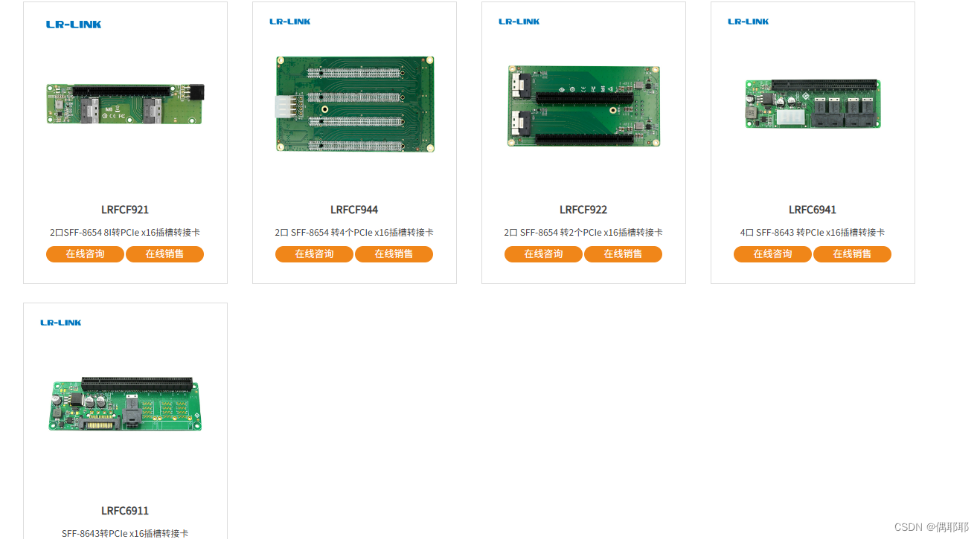Select the LRFCF944 product title
Screen dimensions: 980x539
click(354, 210)
